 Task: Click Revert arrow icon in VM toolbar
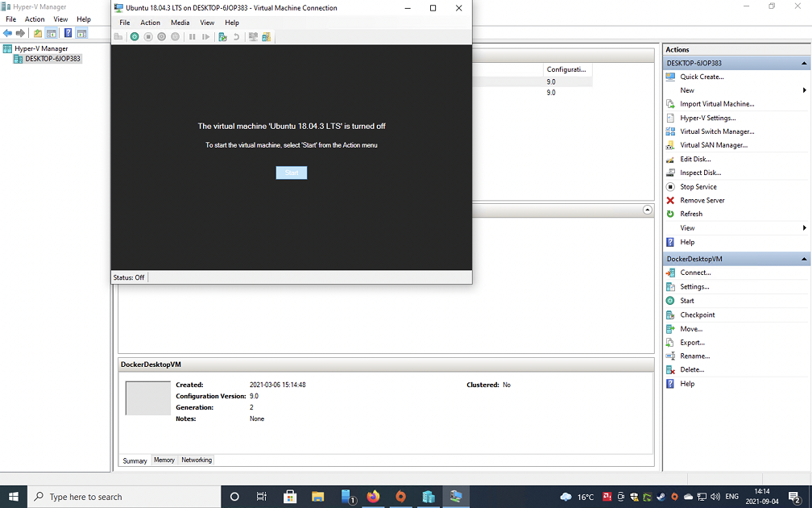(236, 37)
